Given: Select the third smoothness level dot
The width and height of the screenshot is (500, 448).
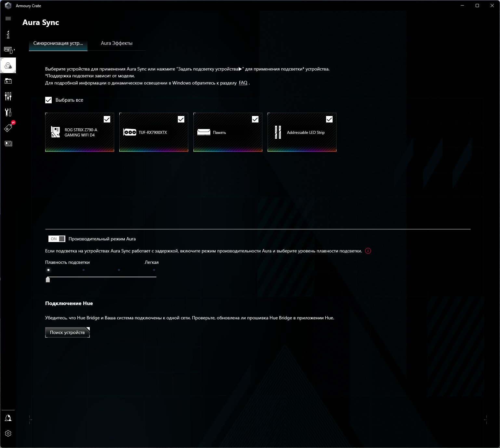Looking at the screenshot, I should pos(119,270).
